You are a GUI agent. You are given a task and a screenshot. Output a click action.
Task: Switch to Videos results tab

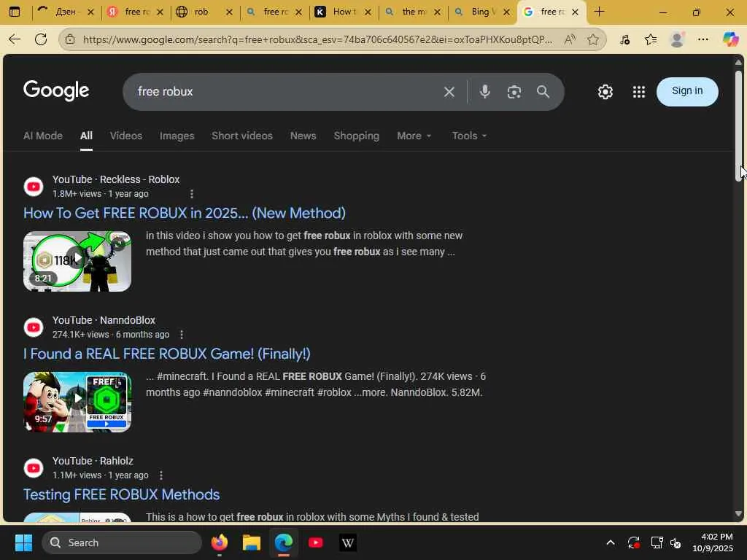point(125,136)
